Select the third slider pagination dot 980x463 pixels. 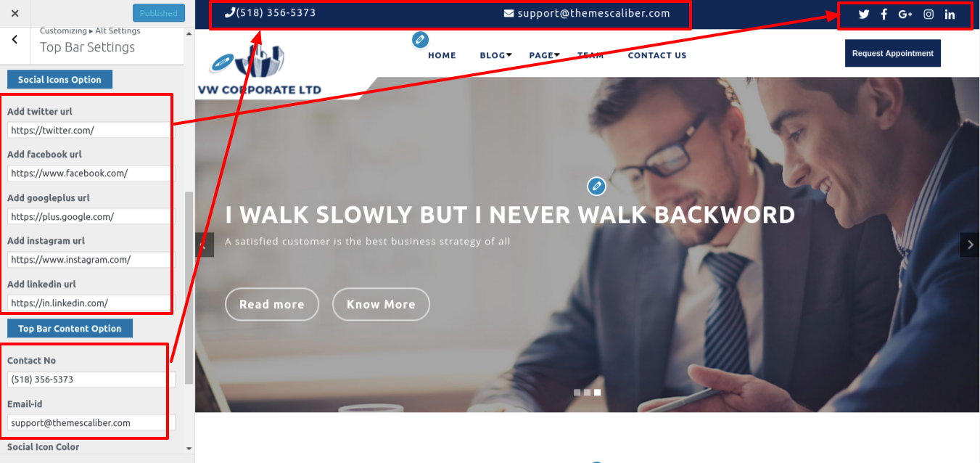click(597, 393)
